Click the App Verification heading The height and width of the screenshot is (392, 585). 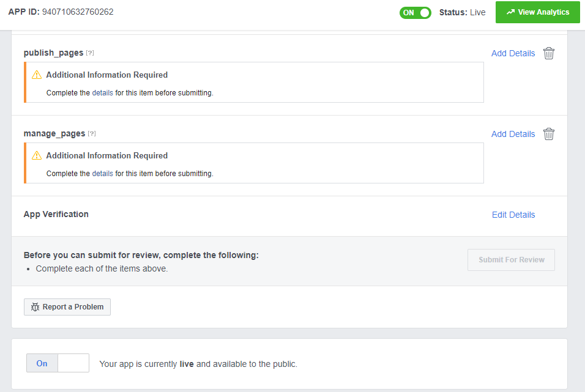56,214
